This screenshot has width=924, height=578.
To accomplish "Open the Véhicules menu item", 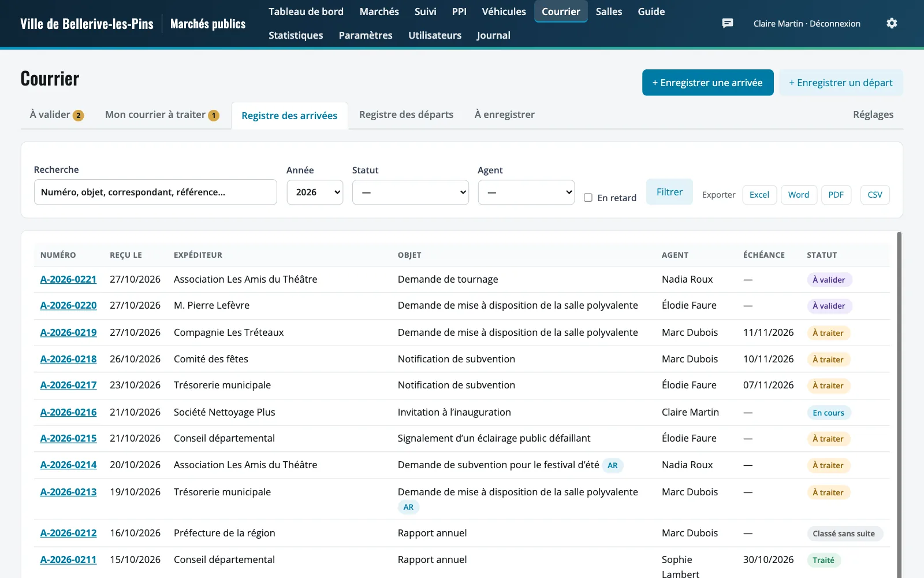I will (504, 12).
